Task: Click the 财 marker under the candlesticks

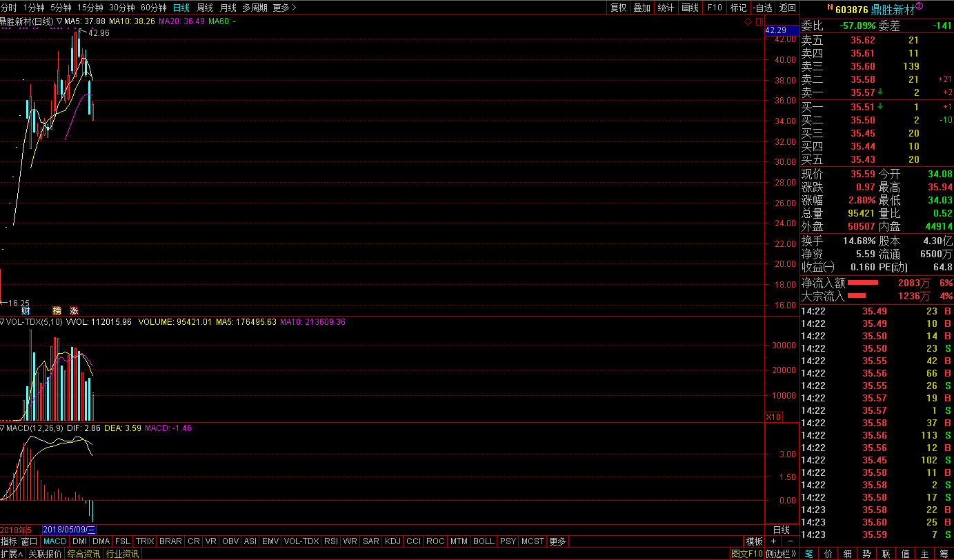Action: [x=26, y=310]
